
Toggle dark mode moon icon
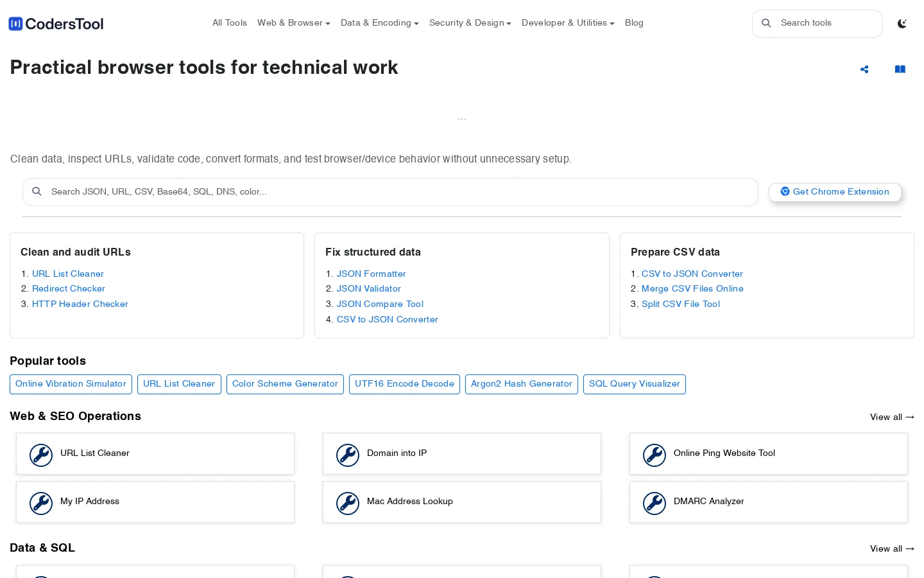point(902,24)
